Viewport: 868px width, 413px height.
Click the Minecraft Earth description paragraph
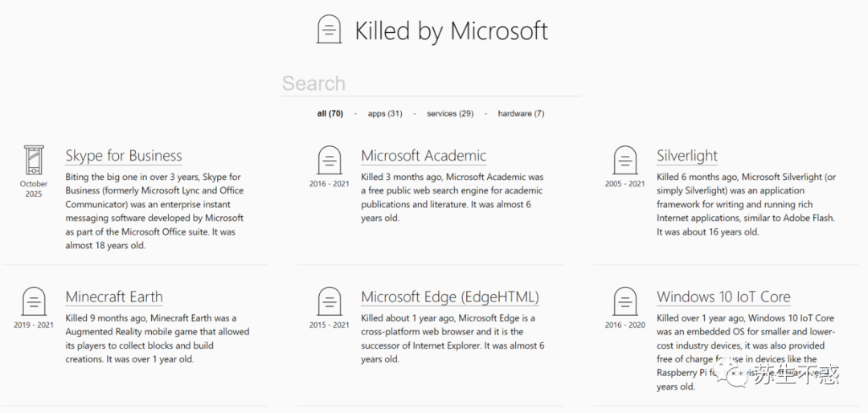[x=158, y=339]
